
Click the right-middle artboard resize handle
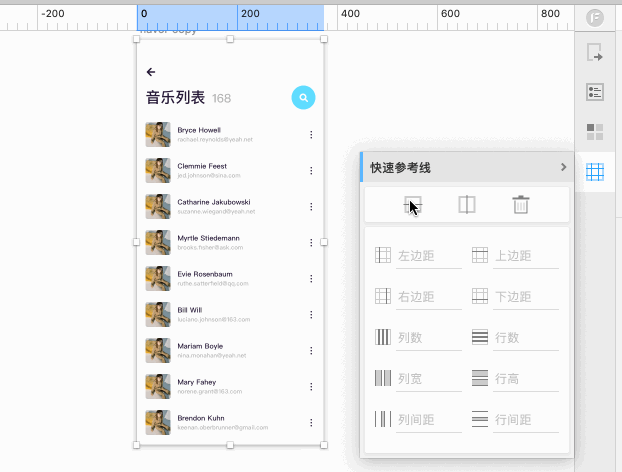pyautogui.click(x=324, y=242)
